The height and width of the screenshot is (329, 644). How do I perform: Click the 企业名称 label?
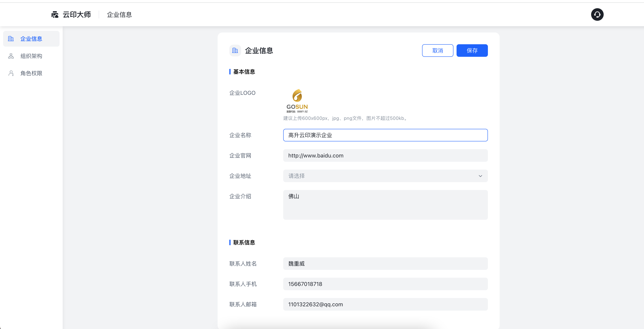pyautogui.click(x=240, y=135)
